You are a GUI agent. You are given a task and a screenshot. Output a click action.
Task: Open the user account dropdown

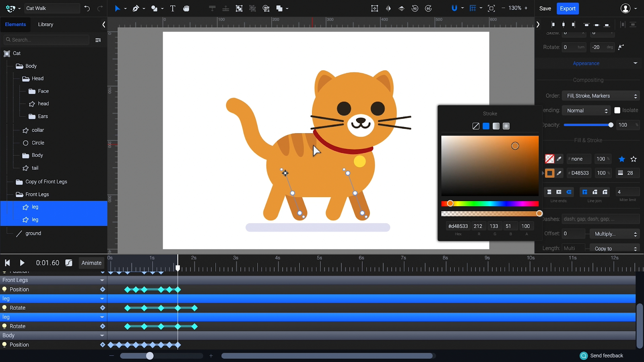(629, 8)
